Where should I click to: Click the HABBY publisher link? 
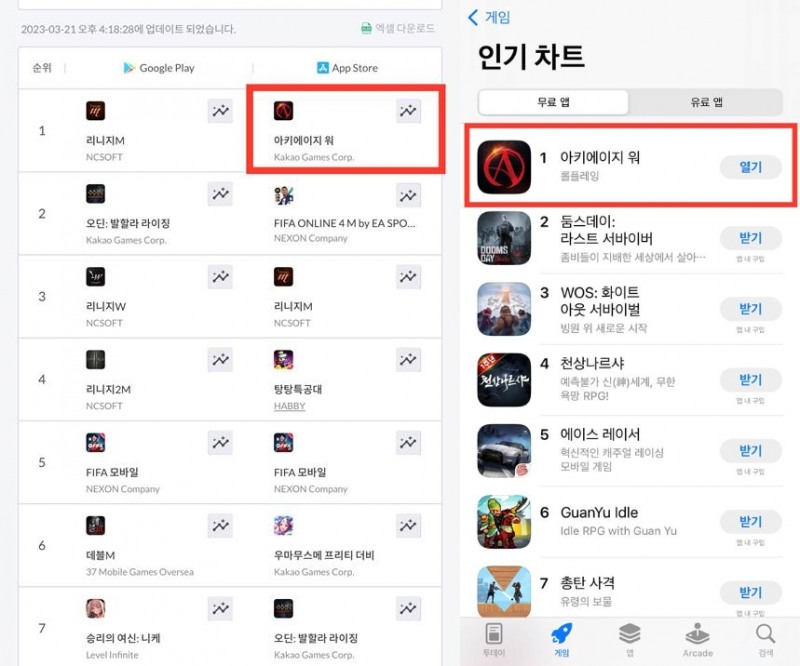pyautogui.click(x=289, y=406)
